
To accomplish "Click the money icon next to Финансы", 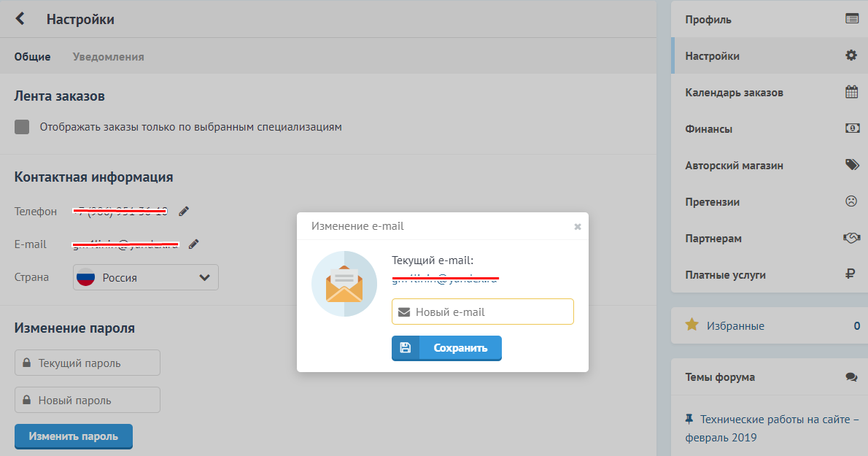I will (x=851, y=128).
